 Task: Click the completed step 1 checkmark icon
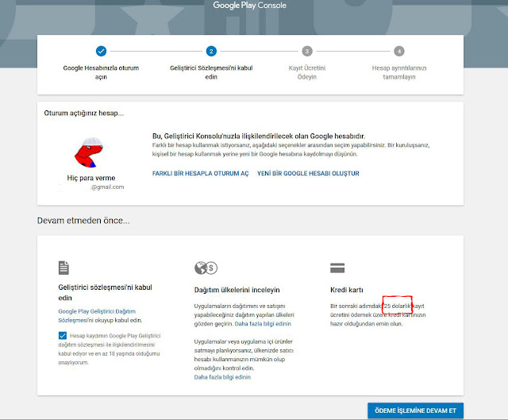101,51
